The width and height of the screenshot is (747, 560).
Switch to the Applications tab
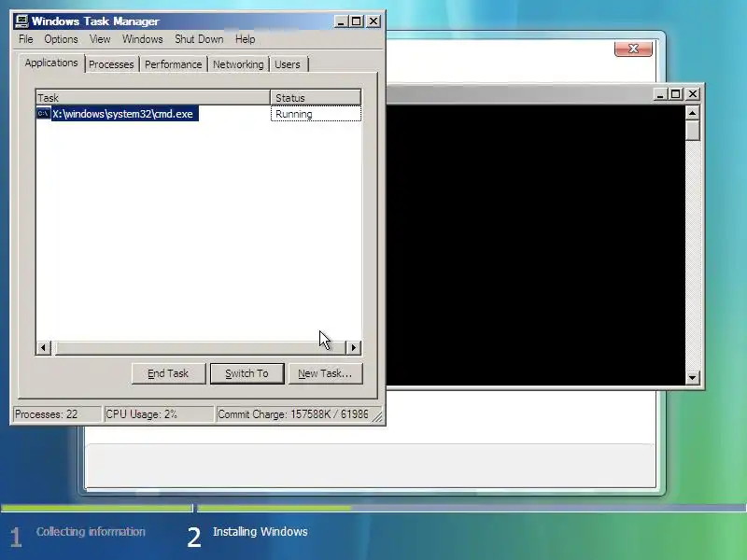[x=51, y=63]
